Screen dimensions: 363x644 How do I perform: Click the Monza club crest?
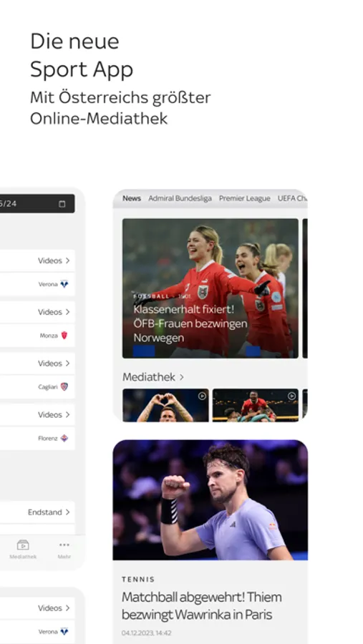(64, 336)
